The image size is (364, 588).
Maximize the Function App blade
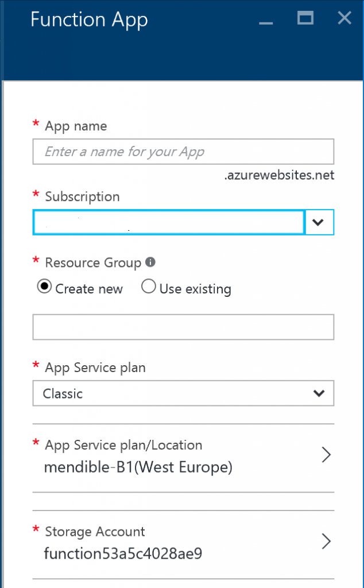pos(305,18)
